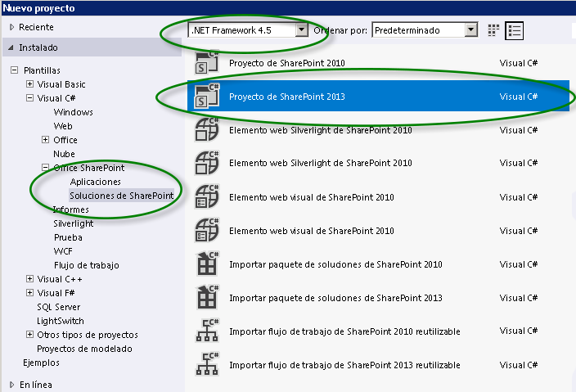Click the Importar paquete de soluciones de SharePoint 2013 icon
Image resolution: width=576 pixels, height=392 pixels.
[207, 298]
